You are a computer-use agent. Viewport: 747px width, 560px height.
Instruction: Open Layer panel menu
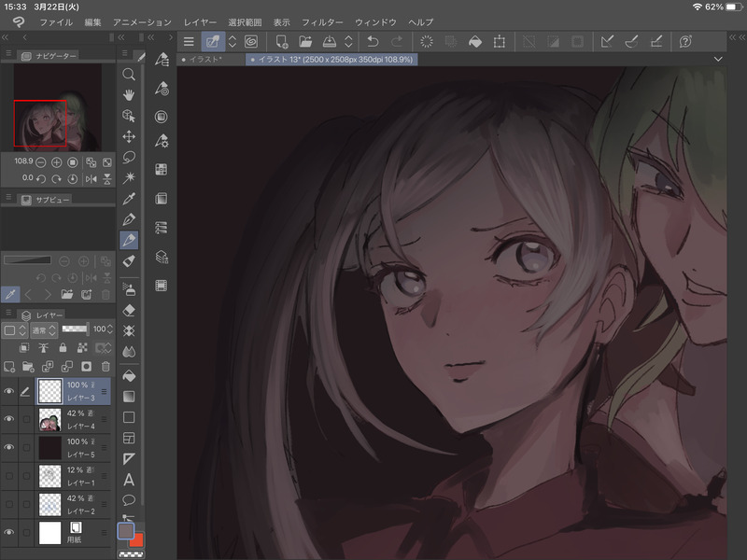8,313
